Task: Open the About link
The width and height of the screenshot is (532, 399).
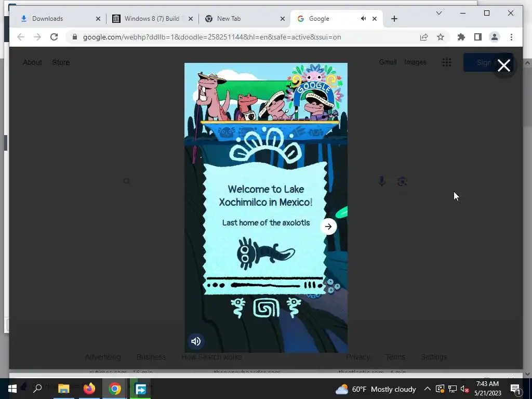Action: 32,62
